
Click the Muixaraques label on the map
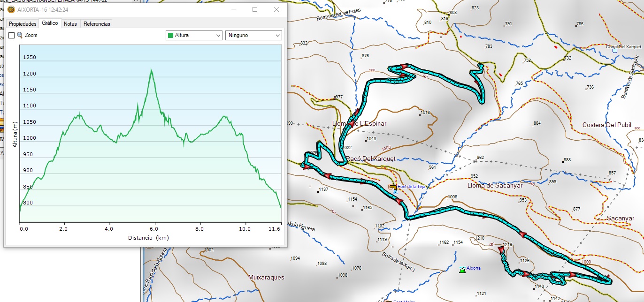[x=266, y=277]
